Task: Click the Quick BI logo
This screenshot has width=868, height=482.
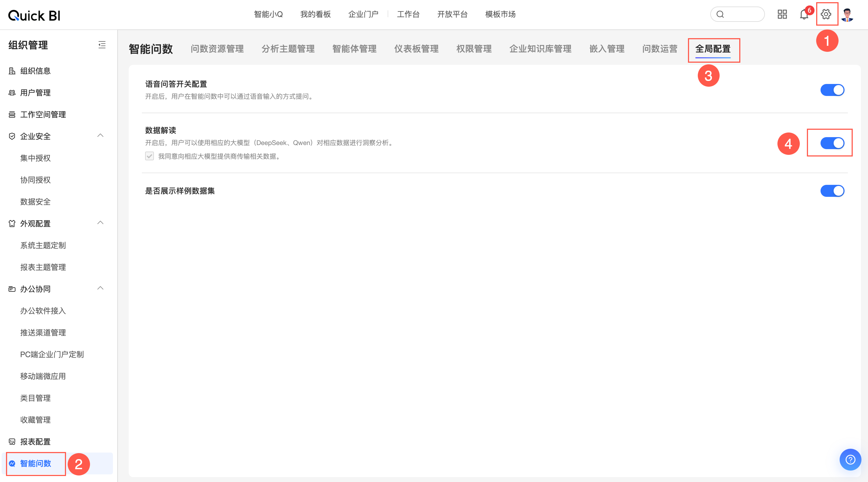Action: [34, 16]
